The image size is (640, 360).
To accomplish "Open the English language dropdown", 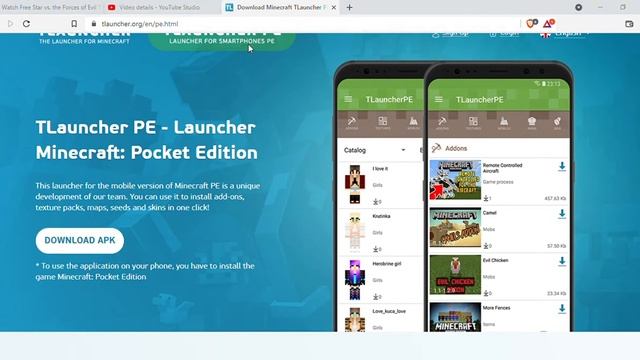I will point(565,35).
